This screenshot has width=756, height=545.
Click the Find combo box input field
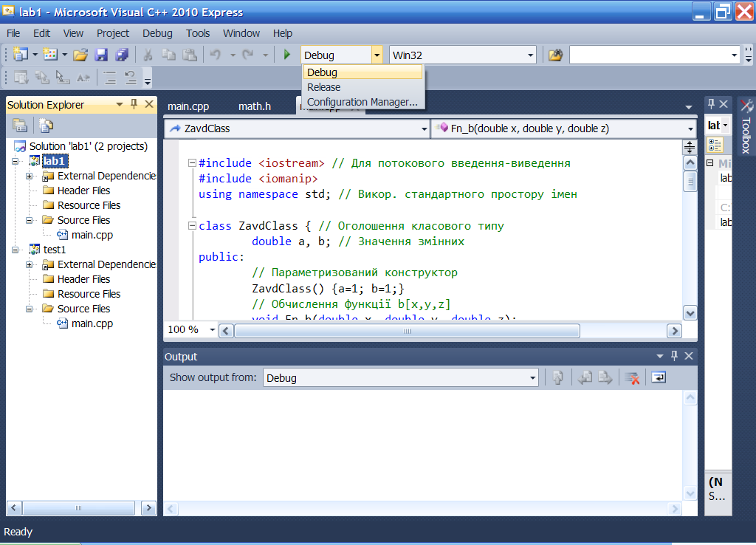tap(649, 55)
